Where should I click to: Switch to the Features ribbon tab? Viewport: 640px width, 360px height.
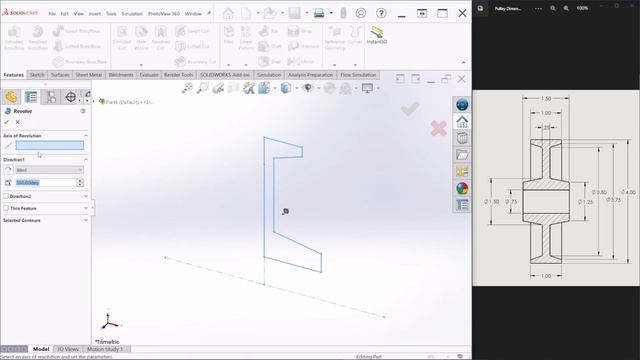(14, 75)
